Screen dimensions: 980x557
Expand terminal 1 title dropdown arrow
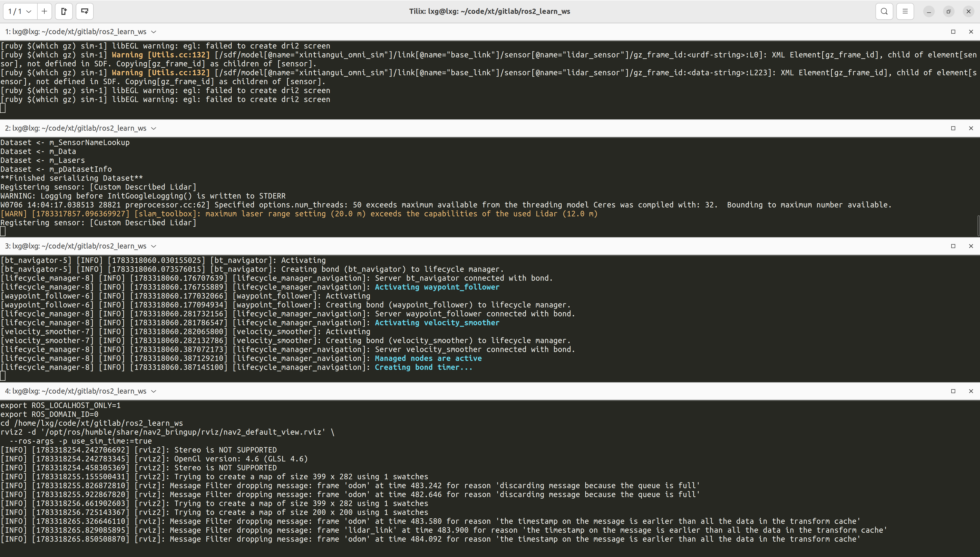(x=154, y=32)
